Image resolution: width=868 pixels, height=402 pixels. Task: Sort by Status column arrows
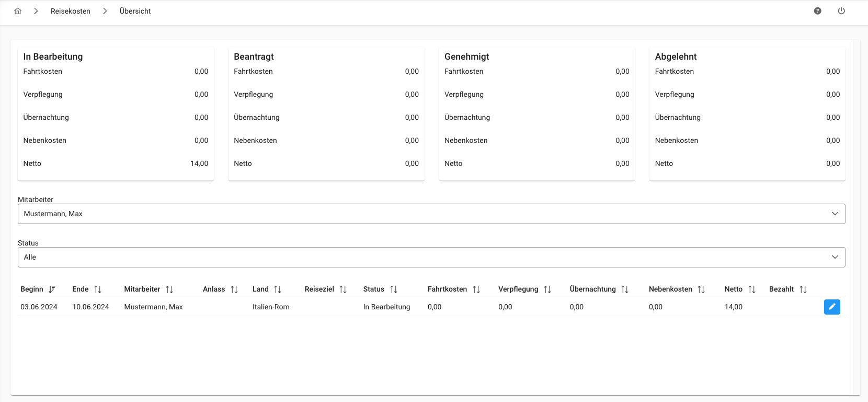pyautogui.click(x=394, y=289)
